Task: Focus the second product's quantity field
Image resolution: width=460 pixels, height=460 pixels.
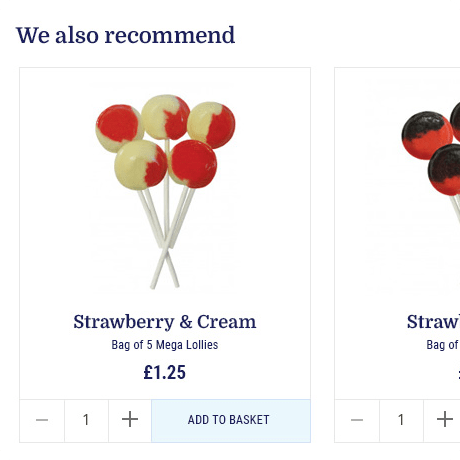Action: click(401, 420)
